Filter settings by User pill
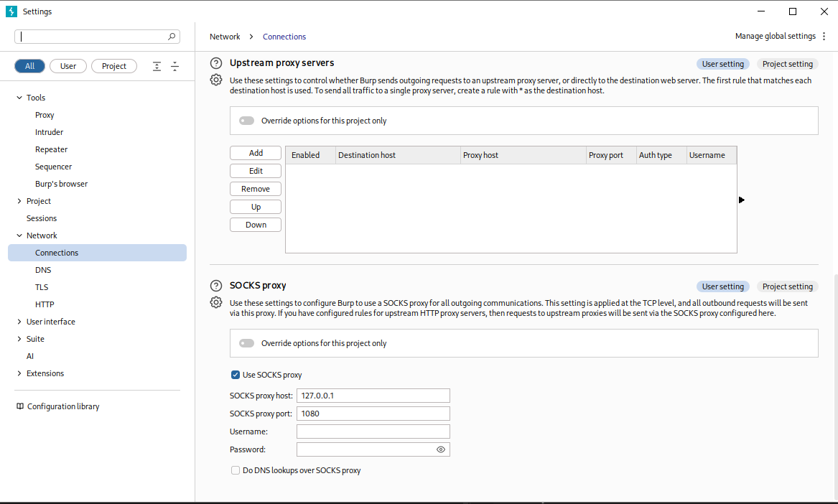838x504 pixels. (x=68, y=66)
